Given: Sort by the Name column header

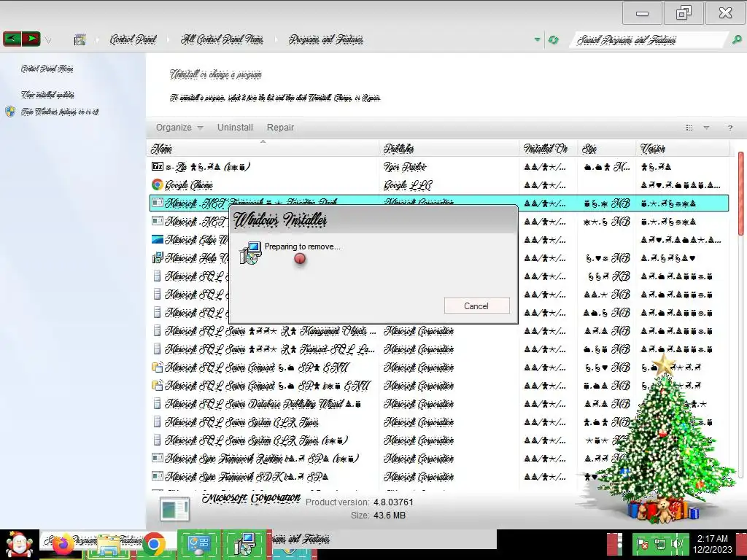Looking at the screenshot, I should (x=263, y=149).
